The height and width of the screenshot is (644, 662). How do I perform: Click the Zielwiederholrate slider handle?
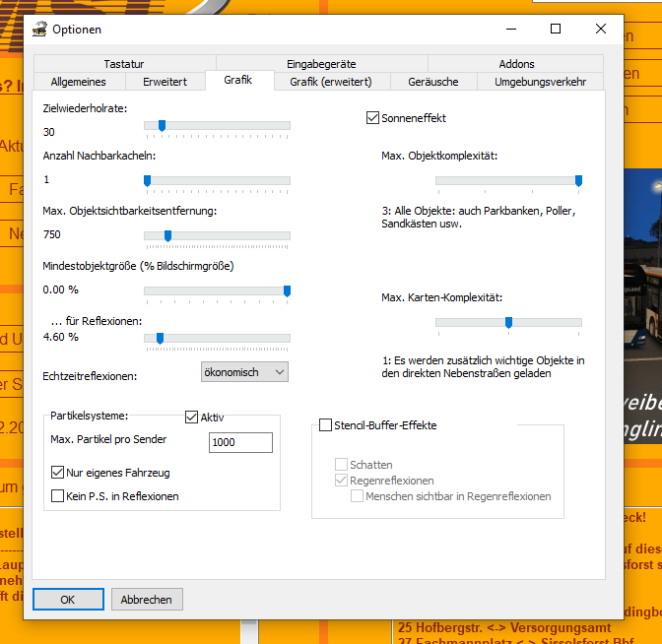click(x=162, y=125)
